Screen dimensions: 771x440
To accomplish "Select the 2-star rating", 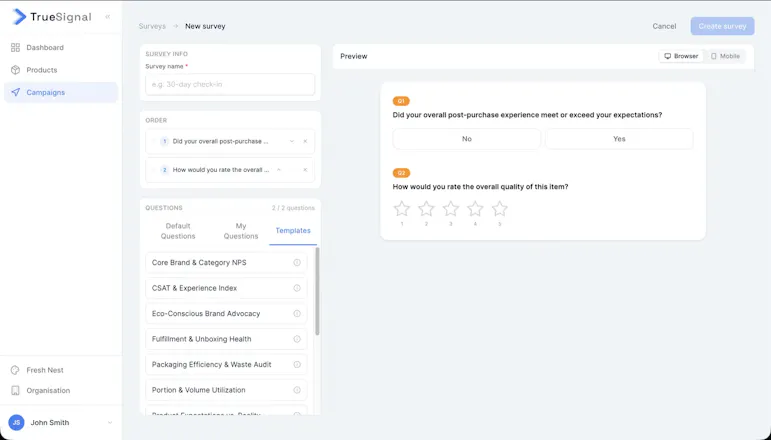I will tap(426, 209).
